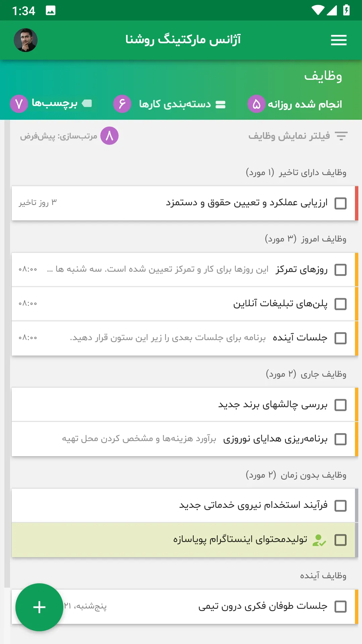Open the hamburger navigation menu

339,40
